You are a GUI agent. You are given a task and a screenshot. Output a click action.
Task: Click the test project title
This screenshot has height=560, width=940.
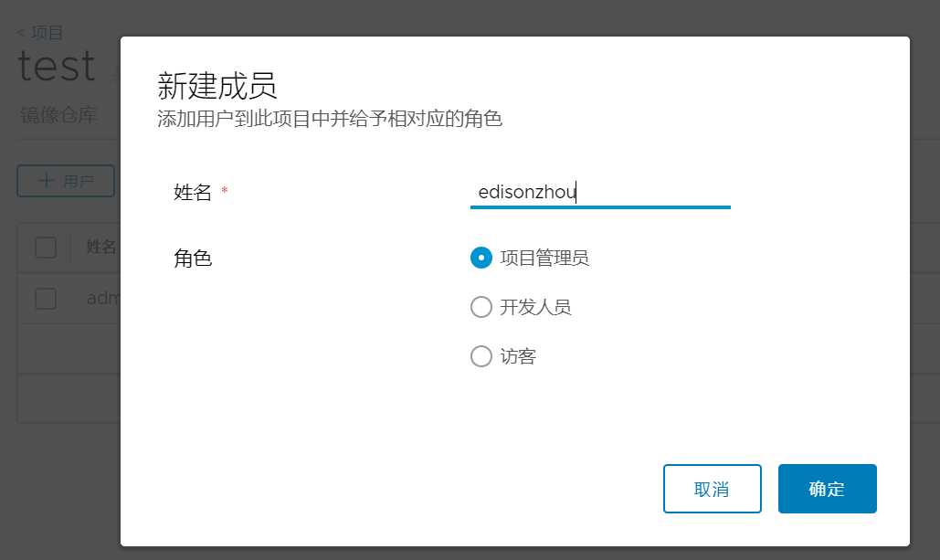(57, 67)
